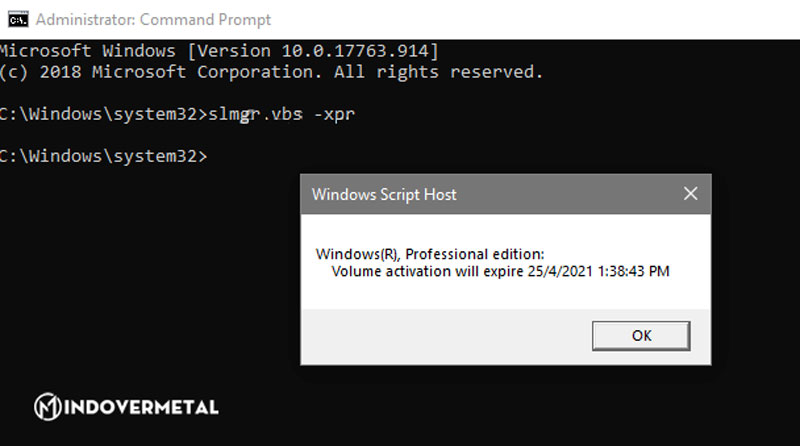Click the grey footer area beside OK

(440, 336)
